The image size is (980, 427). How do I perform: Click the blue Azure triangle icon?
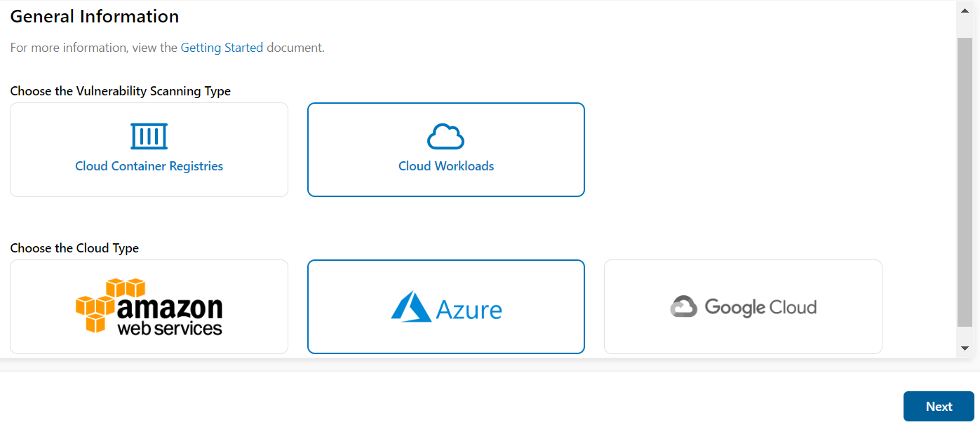click(x=410, y=305)
